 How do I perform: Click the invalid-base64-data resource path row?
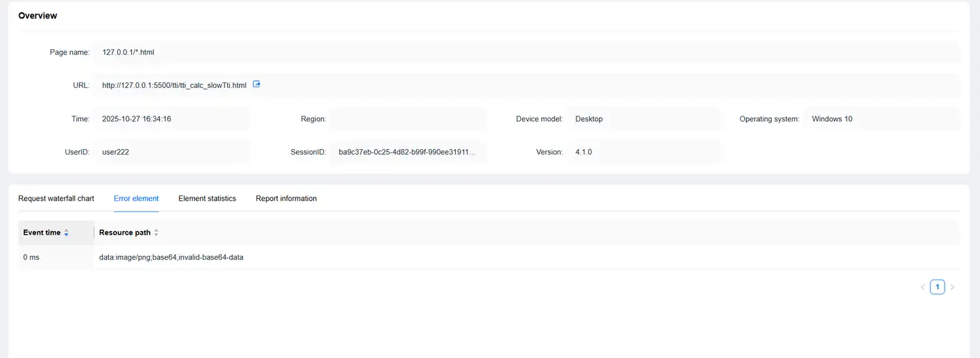(x=171, y=257)
